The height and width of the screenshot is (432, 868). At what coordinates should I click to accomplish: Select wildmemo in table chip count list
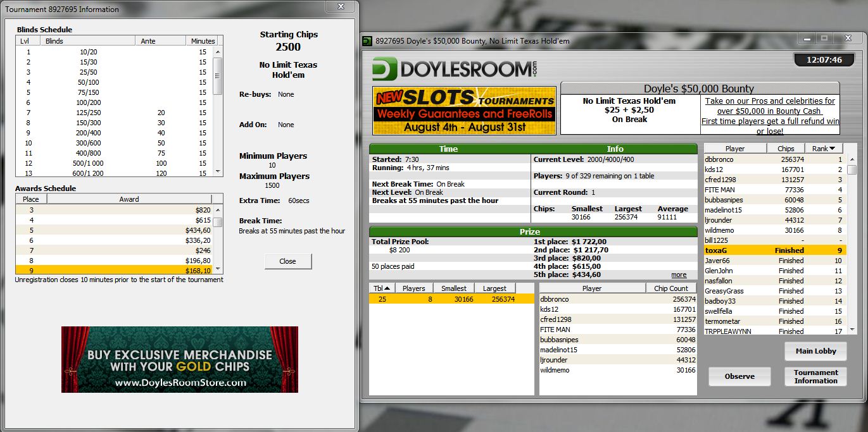pyautogui.click(x=617, y=370)
